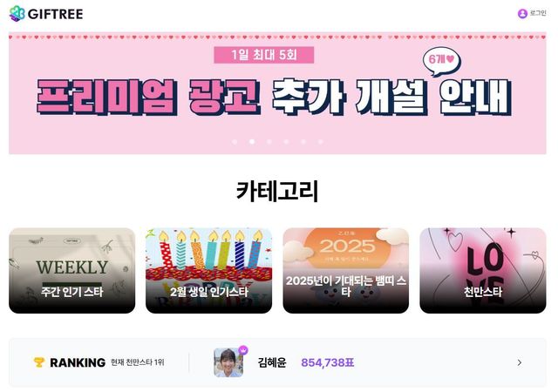Select the last banner carousel dot
Screen dimensions: 558x392
pos(320,142)
